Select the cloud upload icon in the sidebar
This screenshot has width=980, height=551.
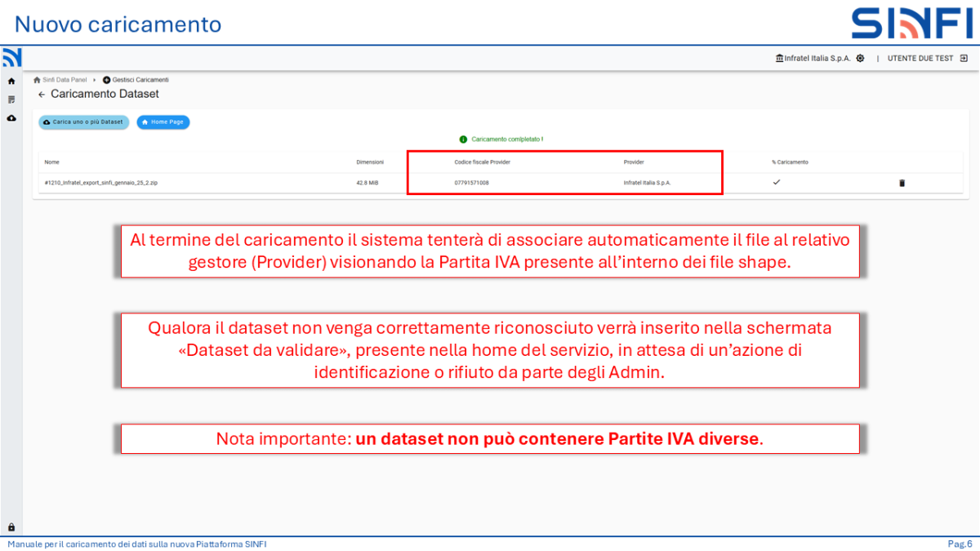[x=11, y=118]
